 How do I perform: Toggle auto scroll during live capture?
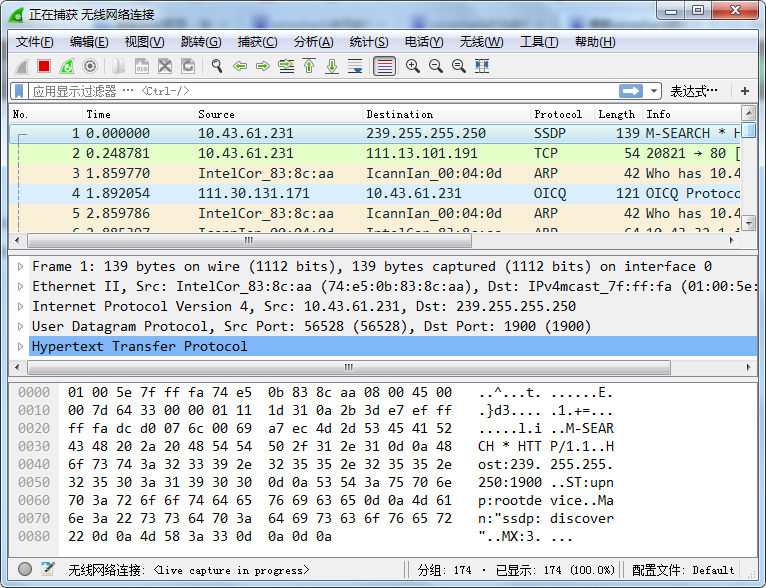click(355, 66)
